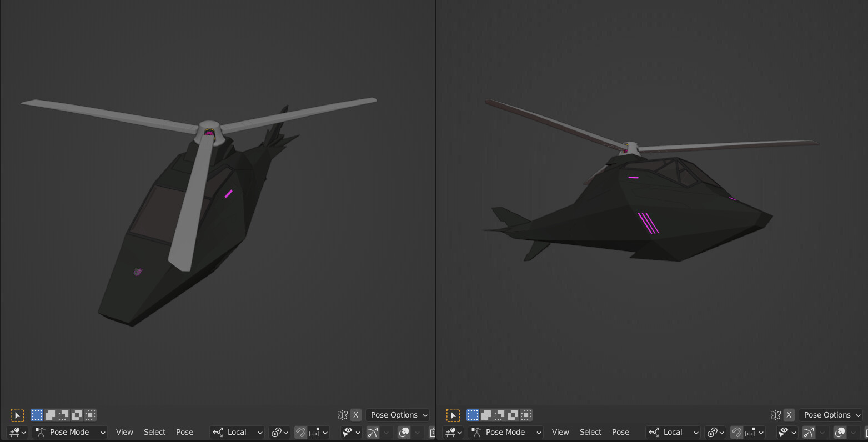Viewport: 868px width, 442px height.
Task: Select the Tweak tool in the left viewport
Action: pos(17,415)
